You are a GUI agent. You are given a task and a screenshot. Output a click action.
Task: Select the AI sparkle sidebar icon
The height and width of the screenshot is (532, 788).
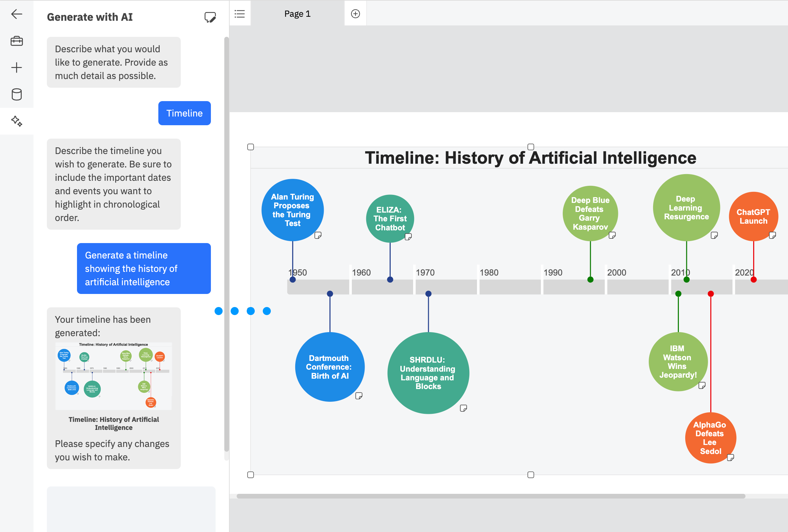16,121
